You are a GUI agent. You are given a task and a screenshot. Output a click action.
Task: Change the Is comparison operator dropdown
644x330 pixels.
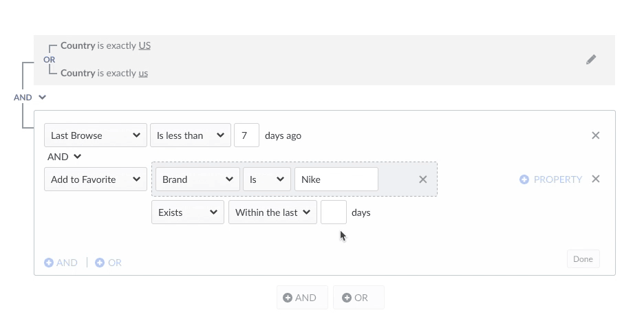click(x=266, y=179)
